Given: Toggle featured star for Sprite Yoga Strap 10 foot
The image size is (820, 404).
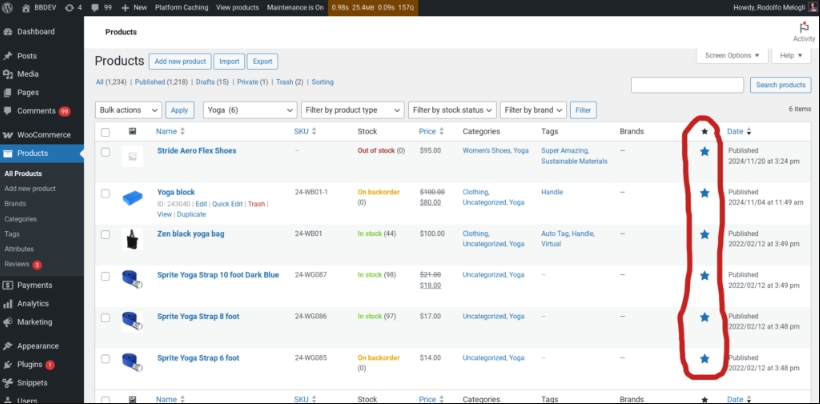Looking at the screenshot, I should coord(704,275).
